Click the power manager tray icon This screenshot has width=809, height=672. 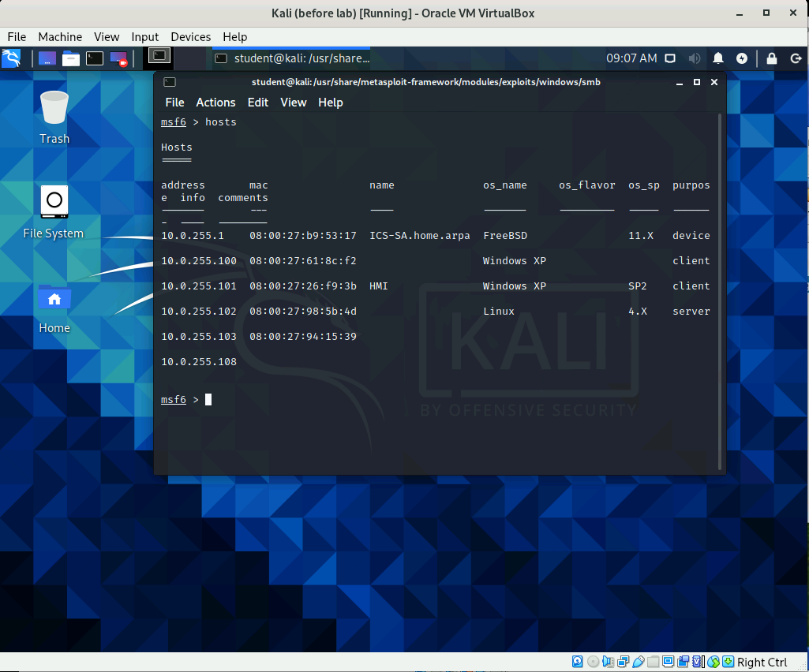(x=742, y=58)
